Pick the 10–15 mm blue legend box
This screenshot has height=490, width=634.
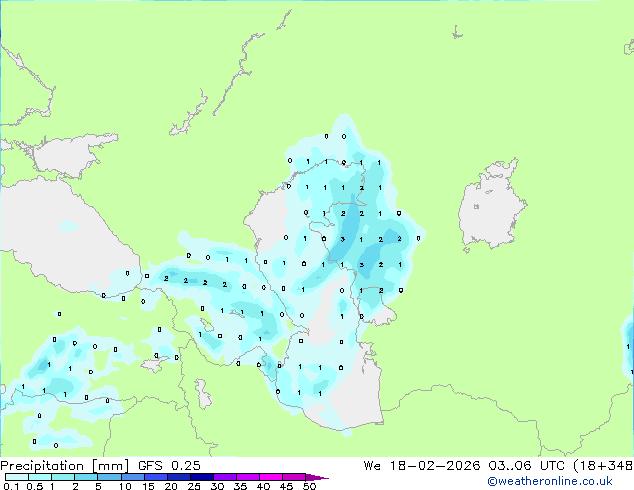(x=132, y=477)
